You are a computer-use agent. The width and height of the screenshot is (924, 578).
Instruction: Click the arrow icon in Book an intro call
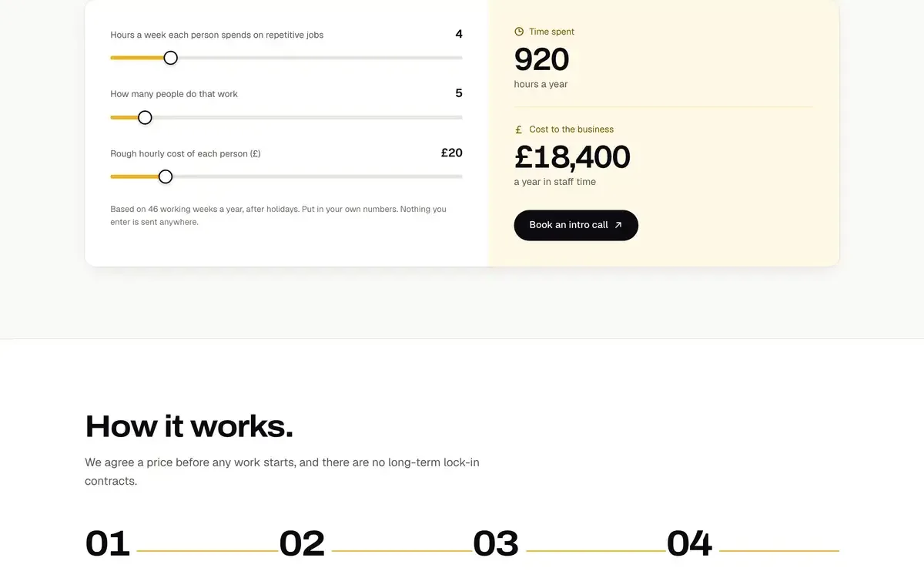coord(618,225)
